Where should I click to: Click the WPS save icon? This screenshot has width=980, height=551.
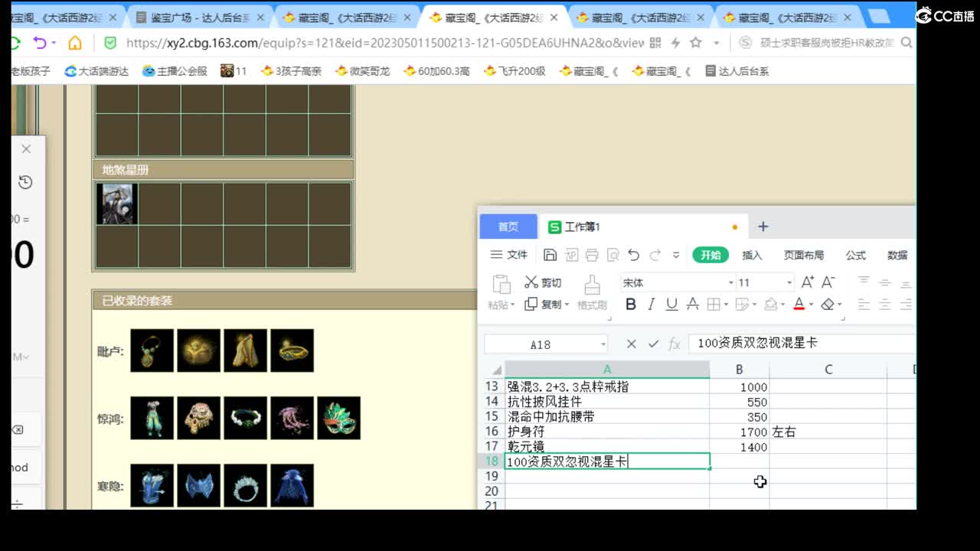pos(550,255)
